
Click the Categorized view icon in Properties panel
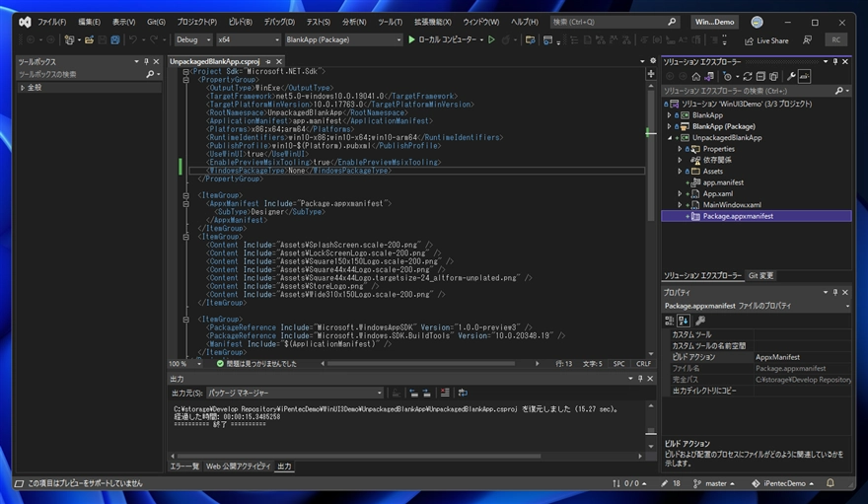670,321
